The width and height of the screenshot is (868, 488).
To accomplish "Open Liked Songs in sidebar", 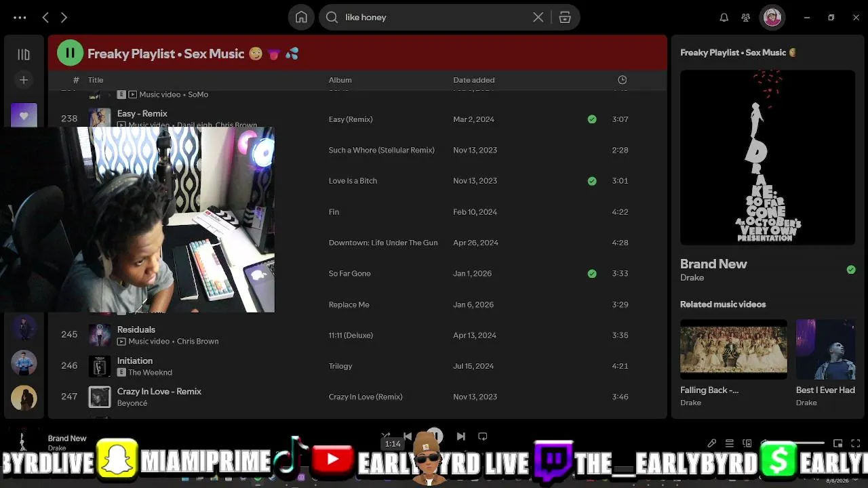I will (24, 115).
